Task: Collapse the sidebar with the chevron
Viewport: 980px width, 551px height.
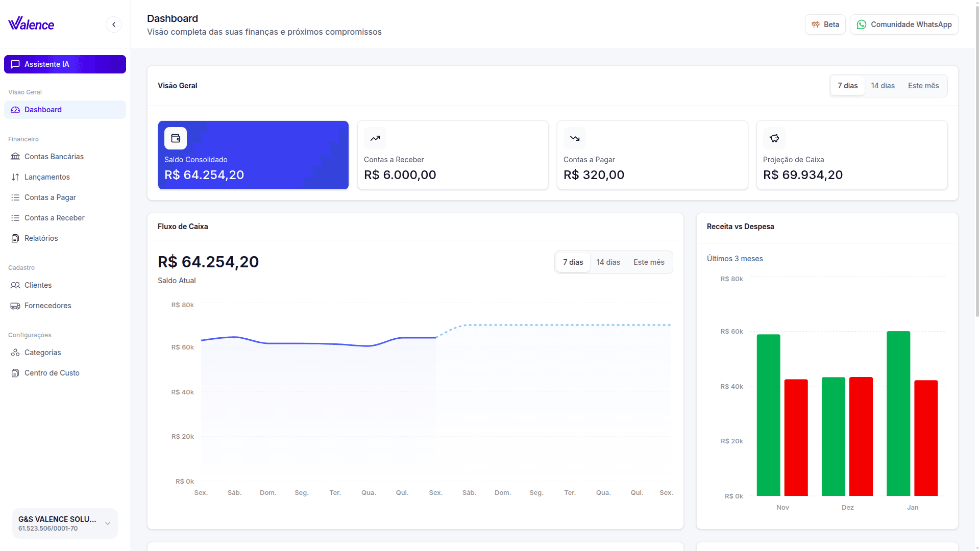Action: (x=113, y=24)
